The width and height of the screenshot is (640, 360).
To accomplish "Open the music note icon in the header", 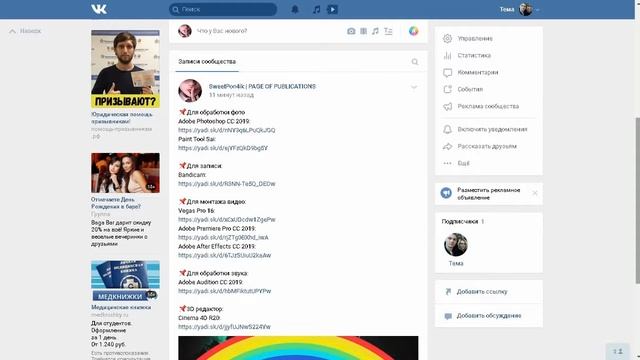I will (x=316, y=9).
